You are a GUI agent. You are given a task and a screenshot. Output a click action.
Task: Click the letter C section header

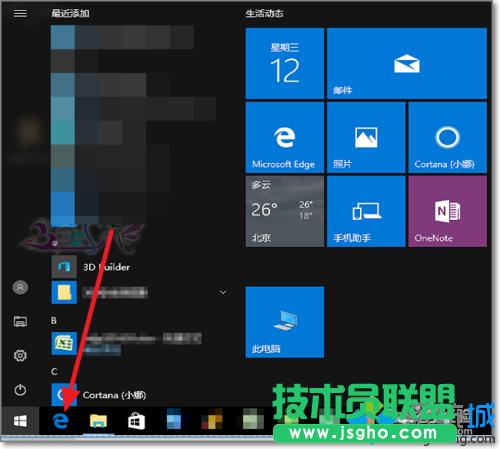coord(54,371)
